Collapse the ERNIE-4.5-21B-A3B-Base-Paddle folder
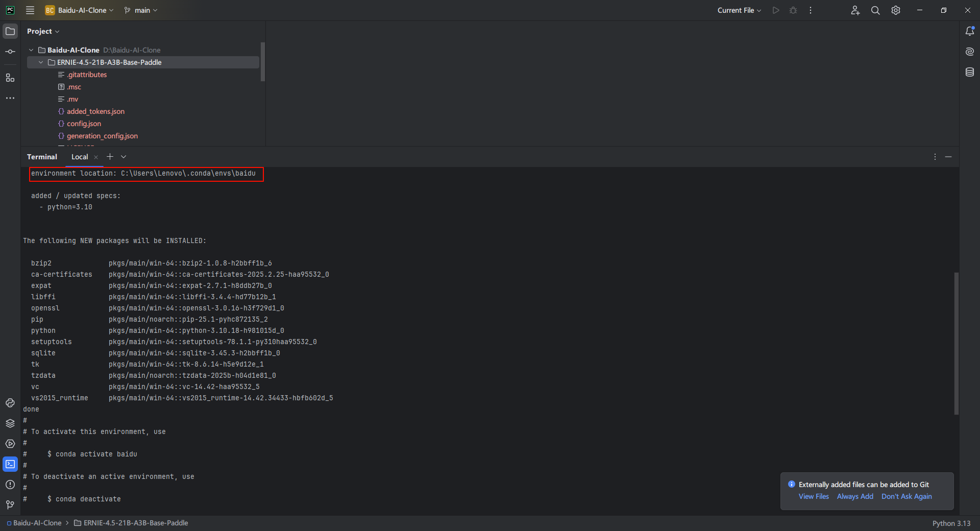Screen dimensions: 980x531 [x=41, y=62]
